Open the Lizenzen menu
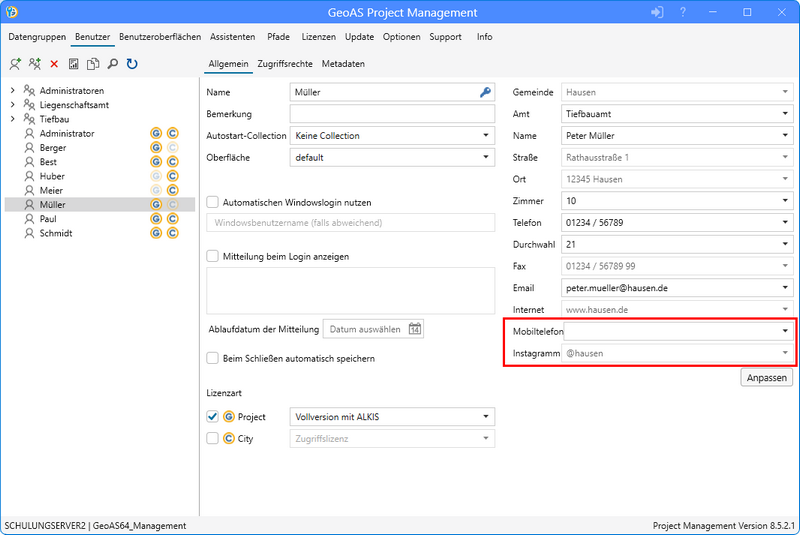This screenshot has height=535, width=800. tap(318, 37)
